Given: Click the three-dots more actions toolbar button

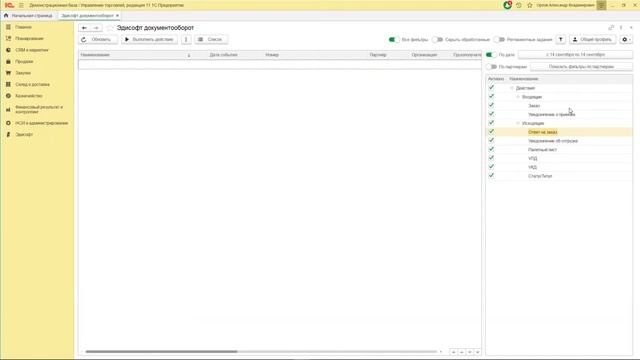Looking at the screenshot, I should click(186, 40).
